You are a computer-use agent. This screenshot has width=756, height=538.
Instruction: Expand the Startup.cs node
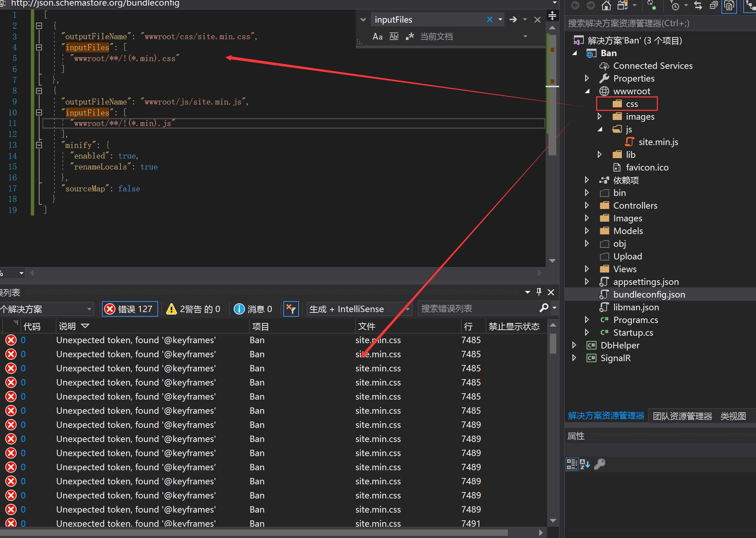click(587, 332)
